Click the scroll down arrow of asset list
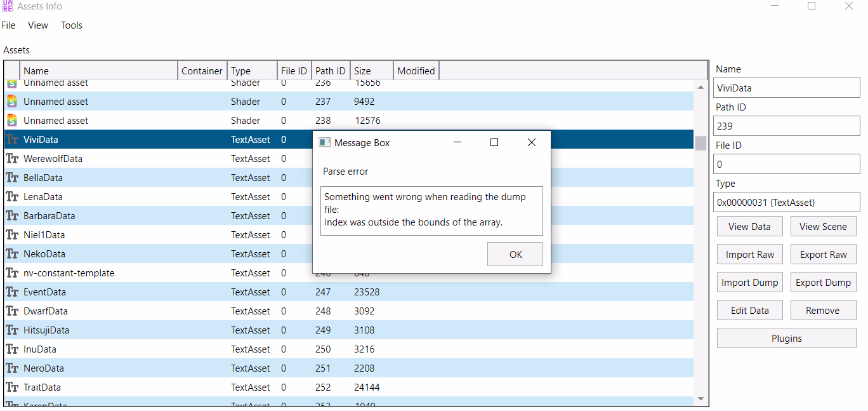Image resolution: width=868 pixels, height=411 pixels. point(700,399)
